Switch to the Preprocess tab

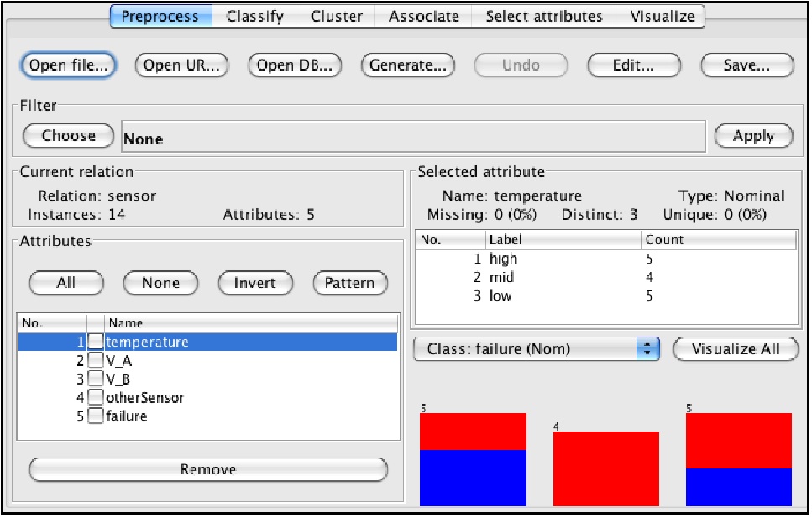pyautogui.click(x=160, y=17)
